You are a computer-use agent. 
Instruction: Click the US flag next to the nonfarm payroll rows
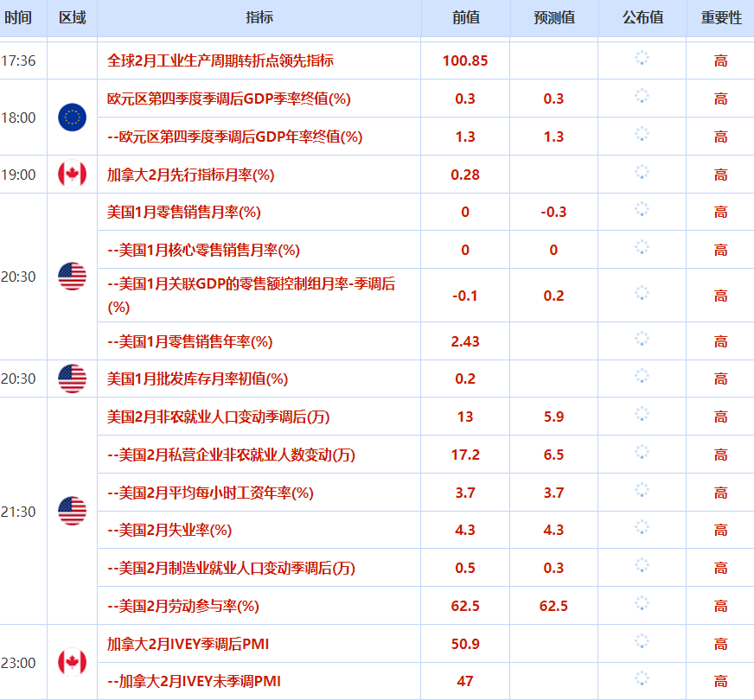coord(72,511)
